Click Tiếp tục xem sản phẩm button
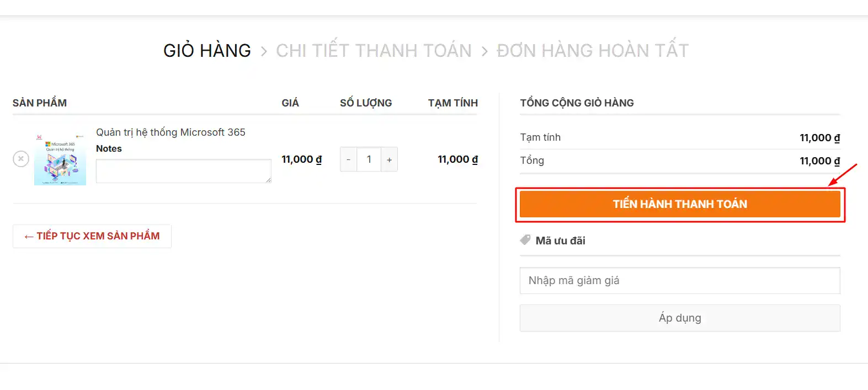Viewport: 868px width, 390px height. click(x=92, y=236)
